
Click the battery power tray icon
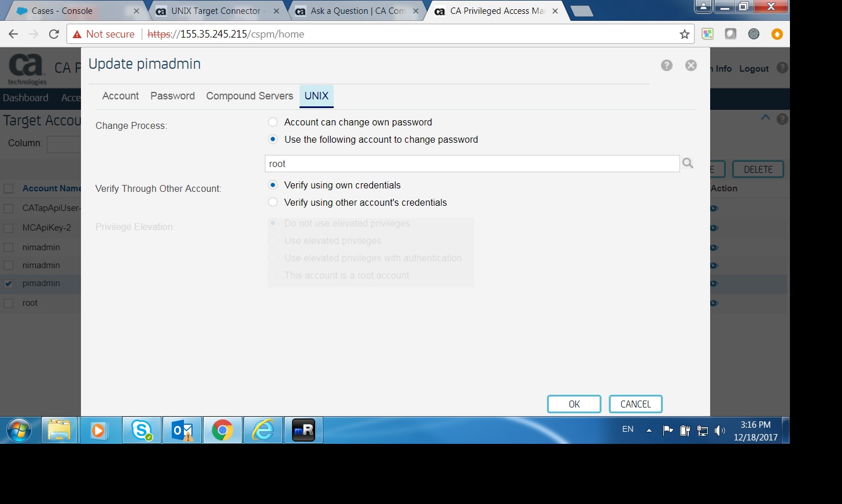[x=685, y=430]
